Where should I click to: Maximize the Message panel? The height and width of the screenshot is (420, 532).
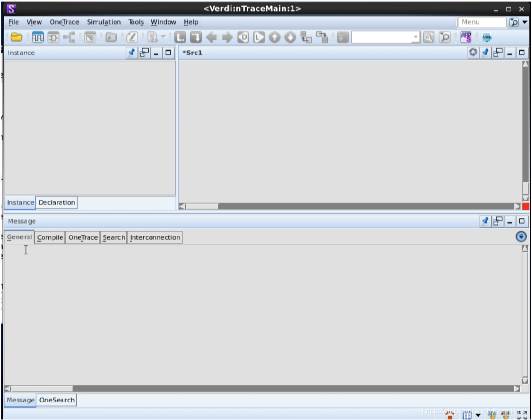(x=522, y=221)
